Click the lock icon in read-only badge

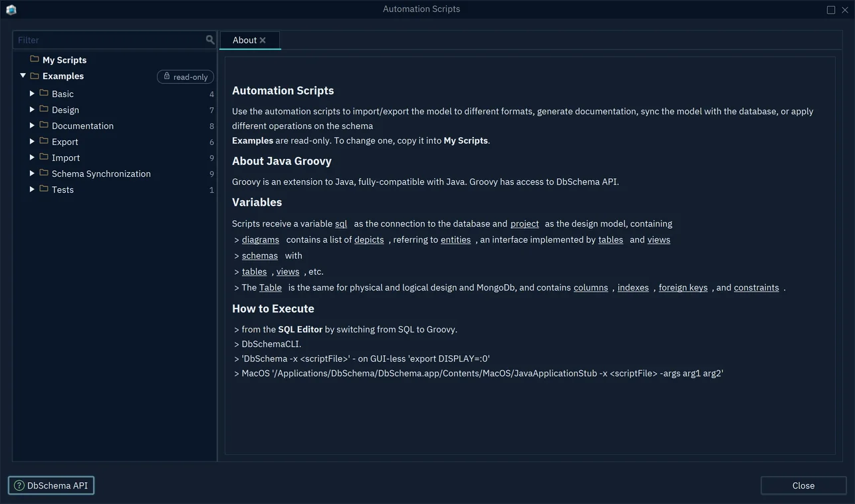[167, 76]
